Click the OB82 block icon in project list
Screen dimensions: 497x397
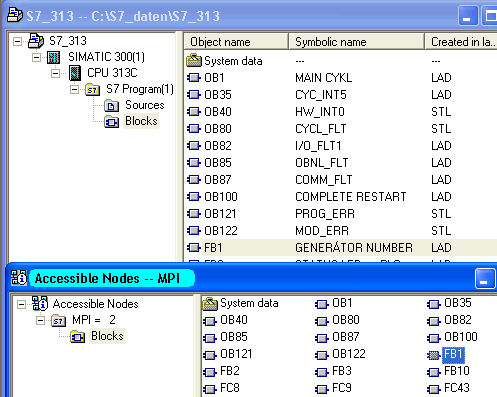click(194, 146)
